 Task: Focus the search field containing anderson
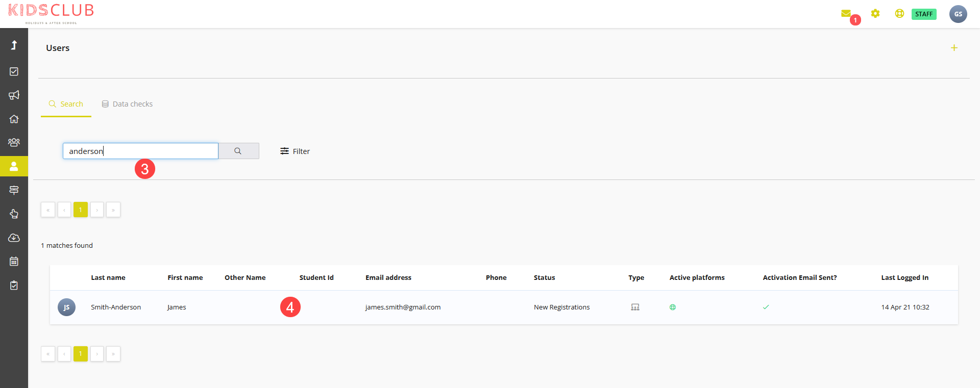140,151
